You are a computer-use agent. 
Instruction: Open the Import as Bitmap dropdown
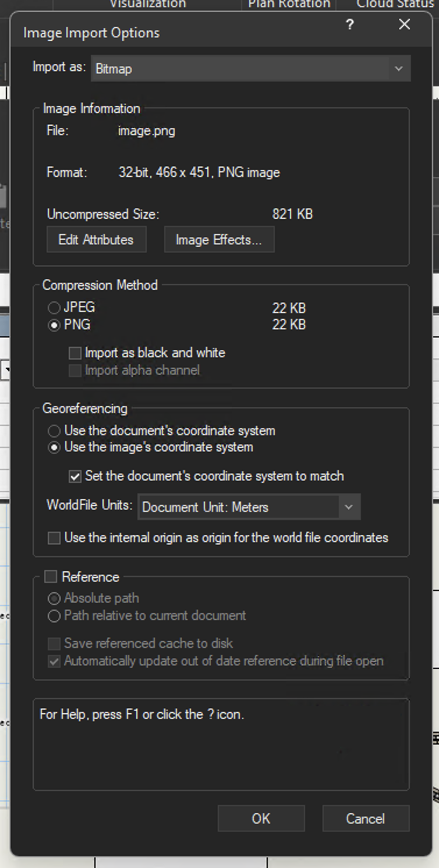tap(250, 69)
